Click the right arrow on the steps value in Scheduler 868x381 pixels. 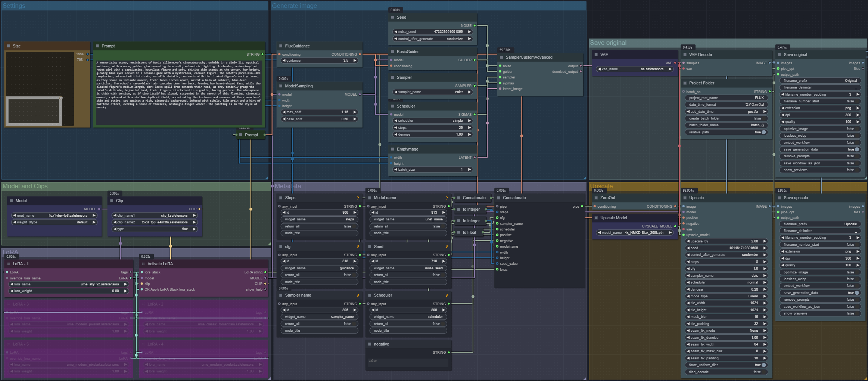coord(470,128)
